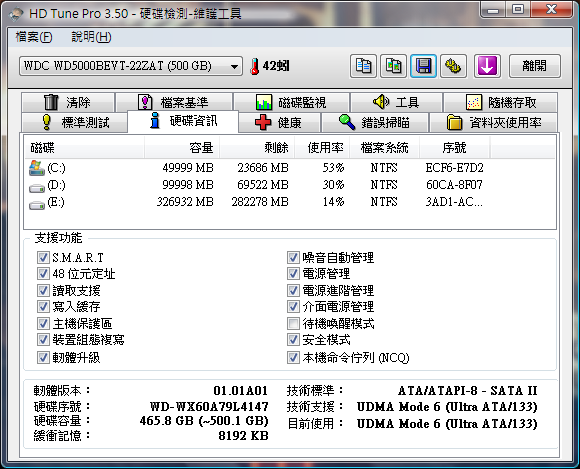Select the 硬碟資訊 tab
This screenshot has width=580, height=469.
tap(183, 121)
